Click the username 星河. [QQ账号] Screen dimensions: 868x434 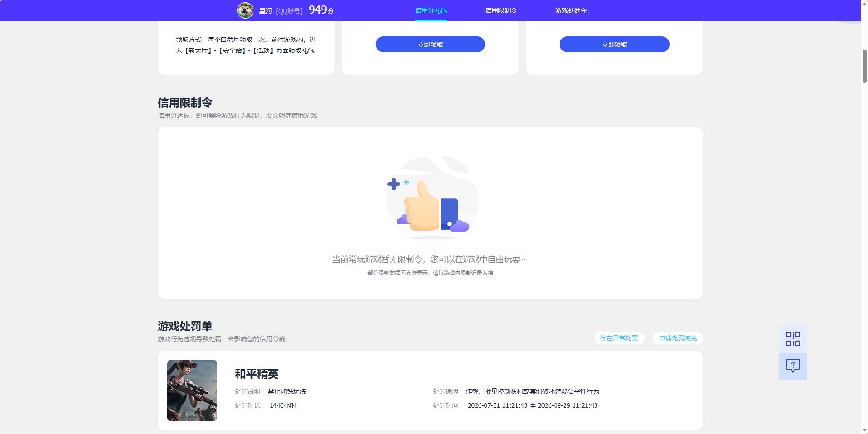pos(281,11)
